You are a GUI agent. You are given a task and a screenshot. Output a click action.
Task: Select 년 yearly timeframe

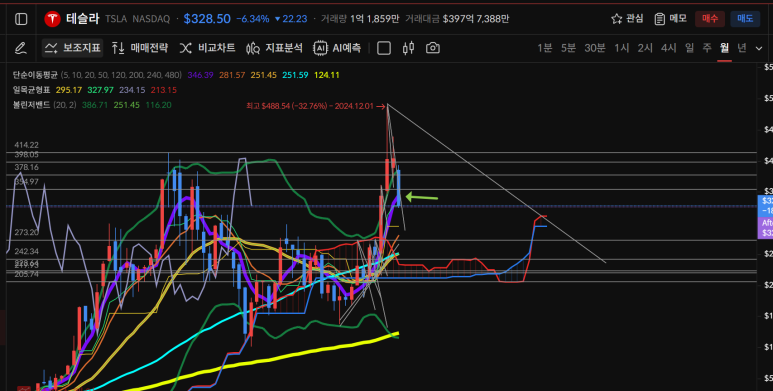742,48
